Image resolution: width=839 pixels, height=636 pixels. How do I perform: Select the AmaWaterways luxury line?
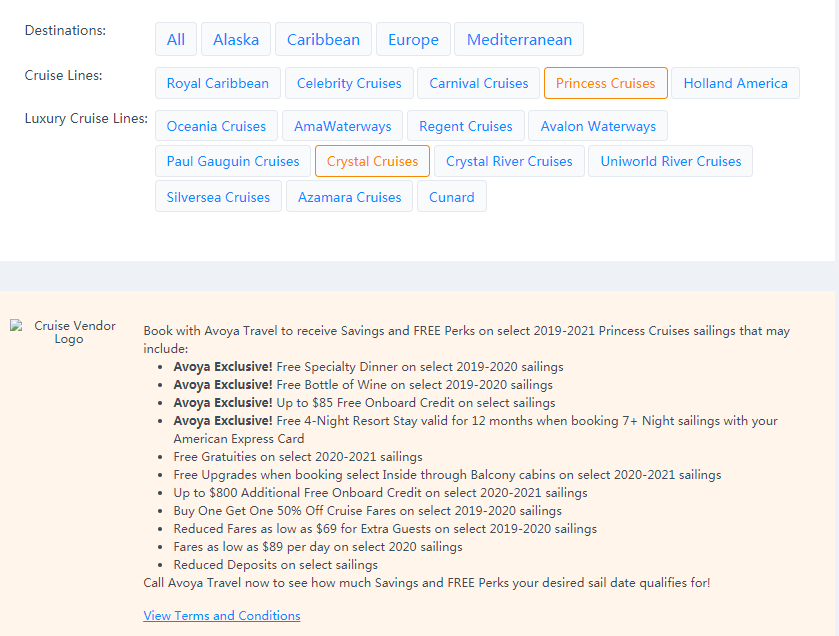pos(342,126)
